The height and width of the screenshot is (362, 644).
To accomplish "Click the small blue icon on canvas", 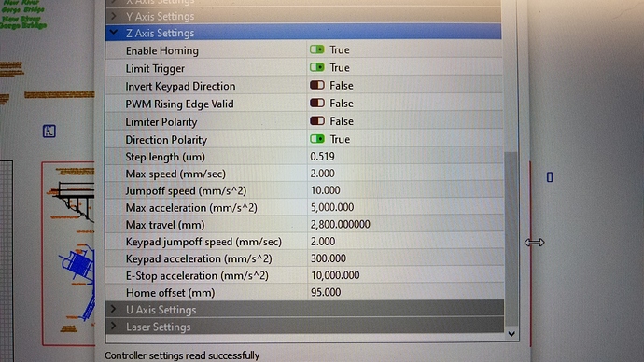I will [49, 132].
